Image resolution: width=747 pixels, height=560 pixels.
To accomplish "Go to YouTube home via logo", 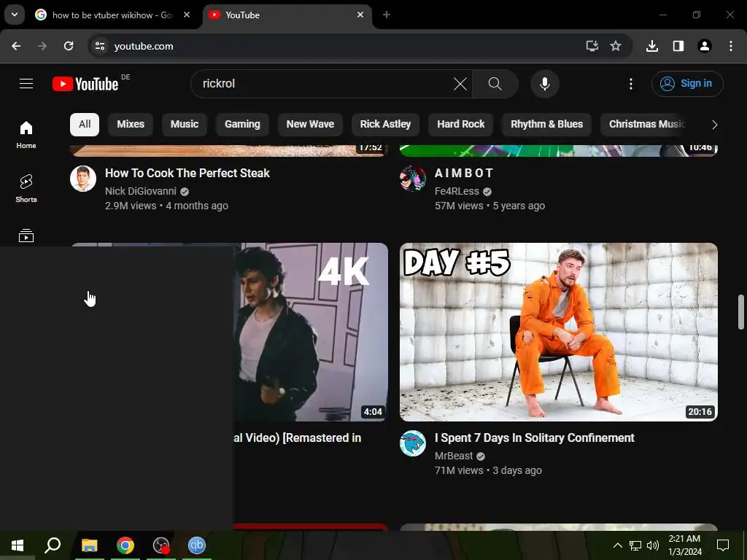I will [86, 84].
